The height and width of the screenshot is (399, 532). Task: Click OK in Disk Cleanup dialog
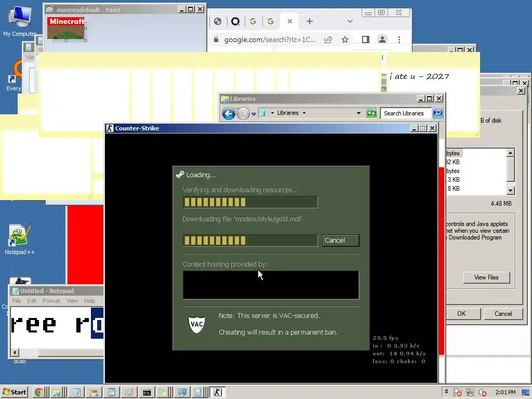point(462,313)
